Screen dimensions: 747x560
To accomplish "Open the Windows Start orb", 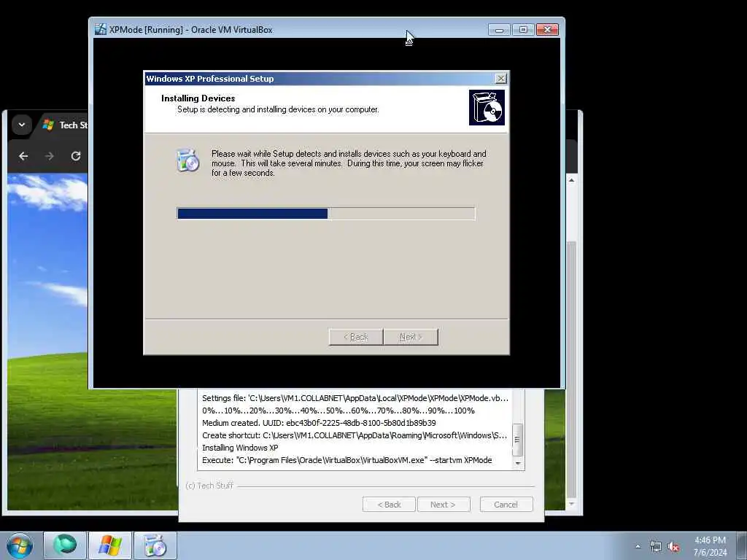I will (20, 545).
